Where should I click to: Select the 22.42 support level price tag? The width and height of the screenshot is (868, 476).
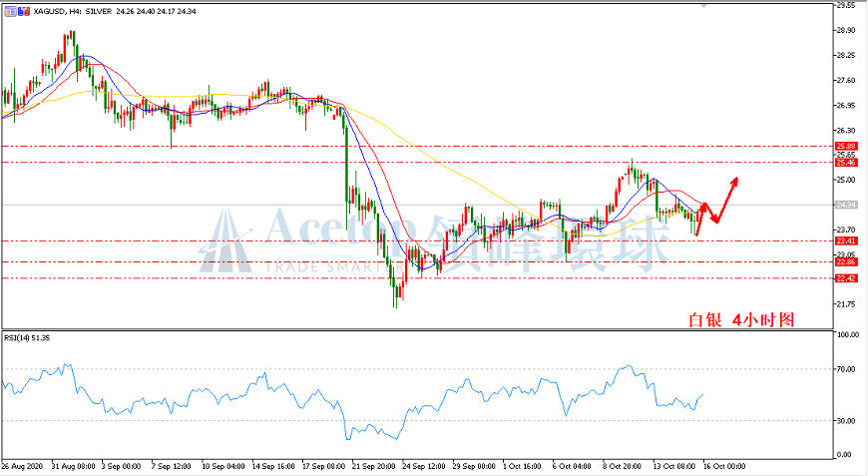coord(846,278)
